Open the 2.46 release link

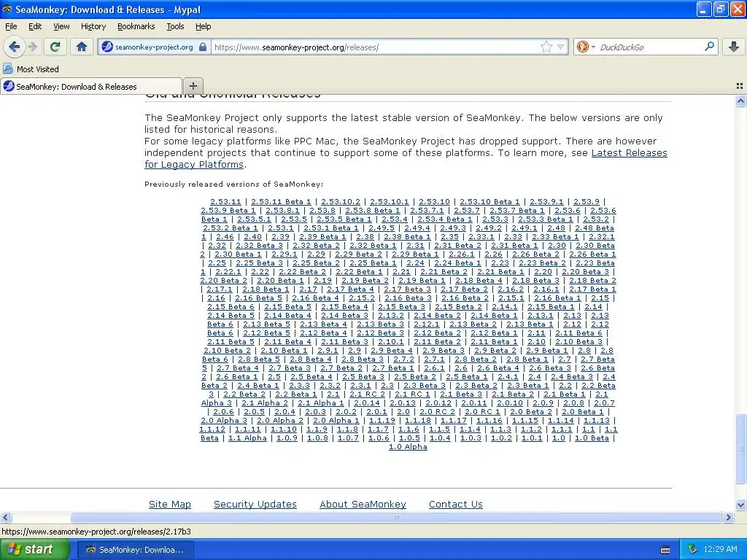coord(225,236)
